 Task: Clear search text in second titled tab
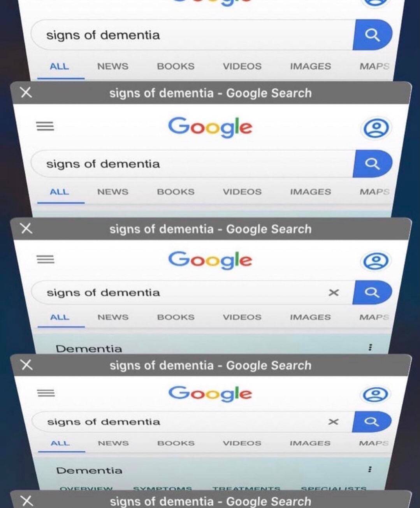[334, 292]
